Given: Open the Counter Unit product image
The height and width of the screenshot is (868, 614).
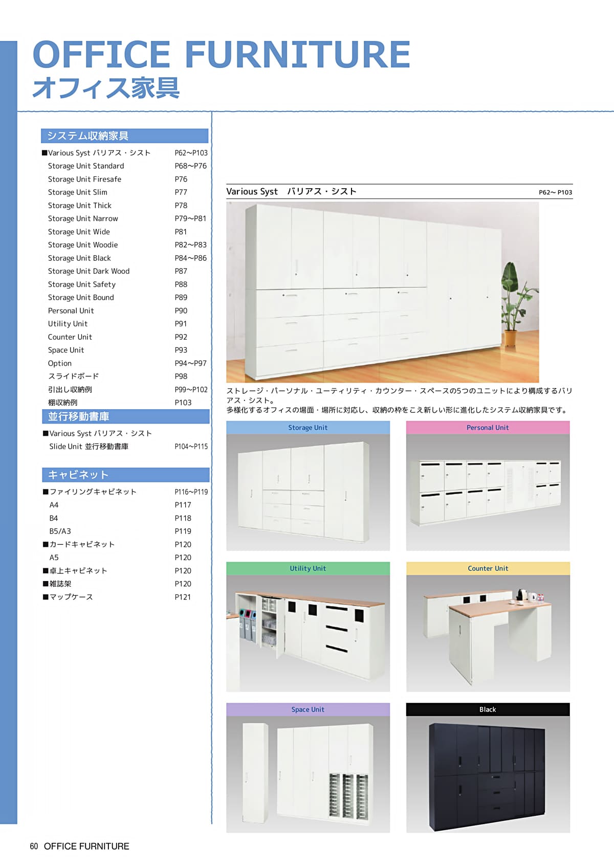Looking at the screenshot, I should [488, 633].
